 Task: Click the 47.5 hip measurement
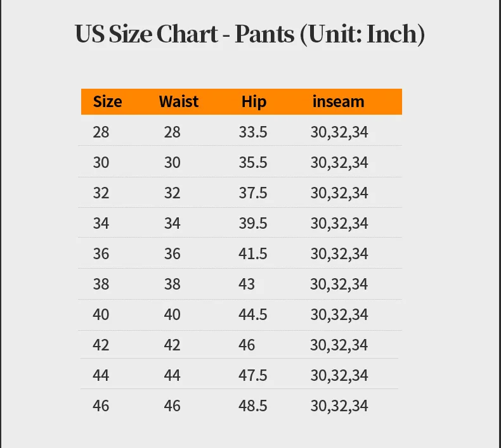[x=253, y=376]
